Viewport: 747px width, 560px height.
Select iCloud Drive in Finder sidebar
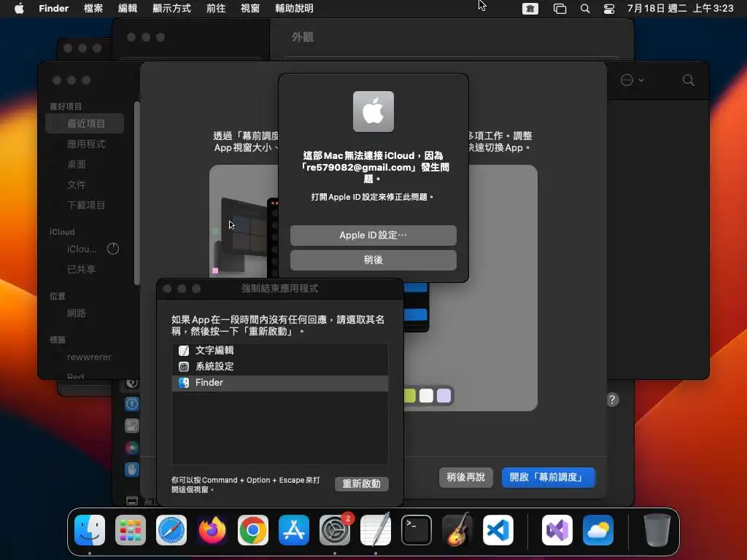(x=85, y=249)
